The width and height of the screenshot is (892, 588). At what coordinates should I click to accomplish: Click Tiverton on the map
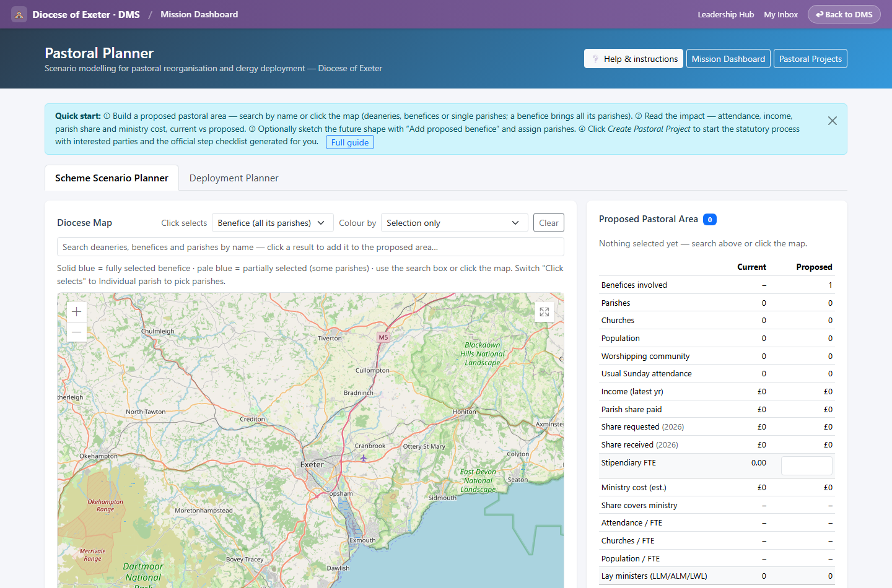pos(330,338)
